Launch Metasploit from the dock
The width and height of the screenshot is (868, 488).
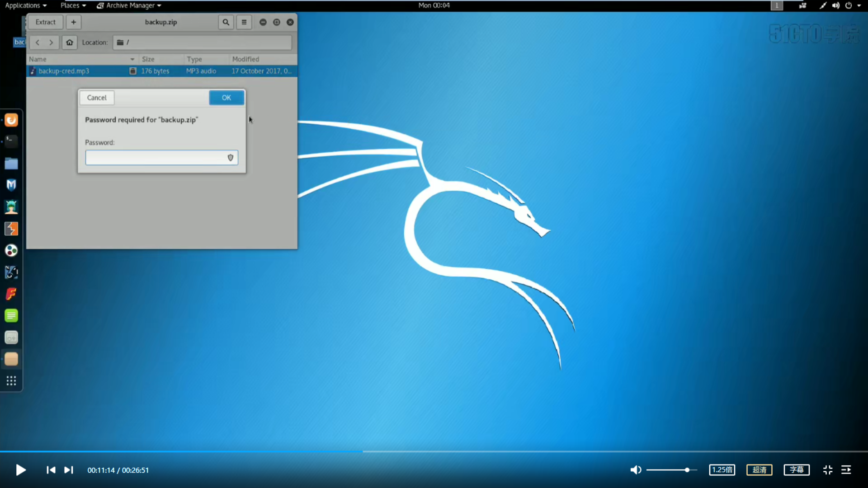click(11, 185)
